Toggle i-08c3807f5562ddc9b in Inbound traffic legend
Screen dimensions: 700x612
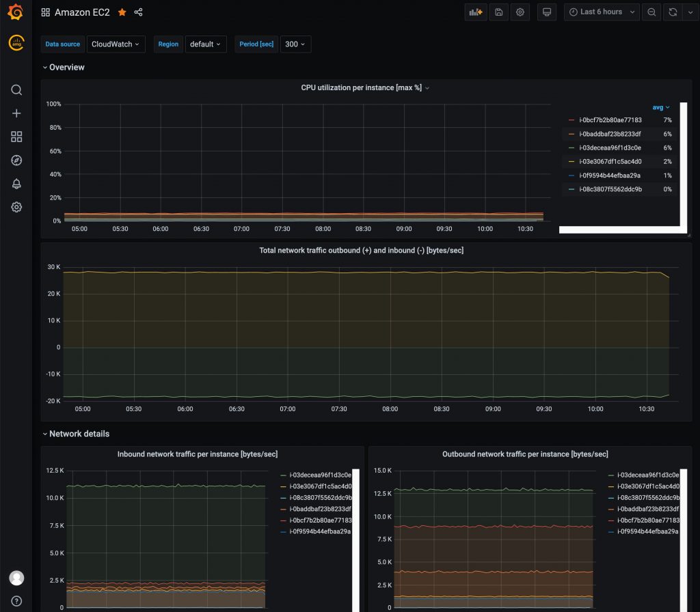320,497
